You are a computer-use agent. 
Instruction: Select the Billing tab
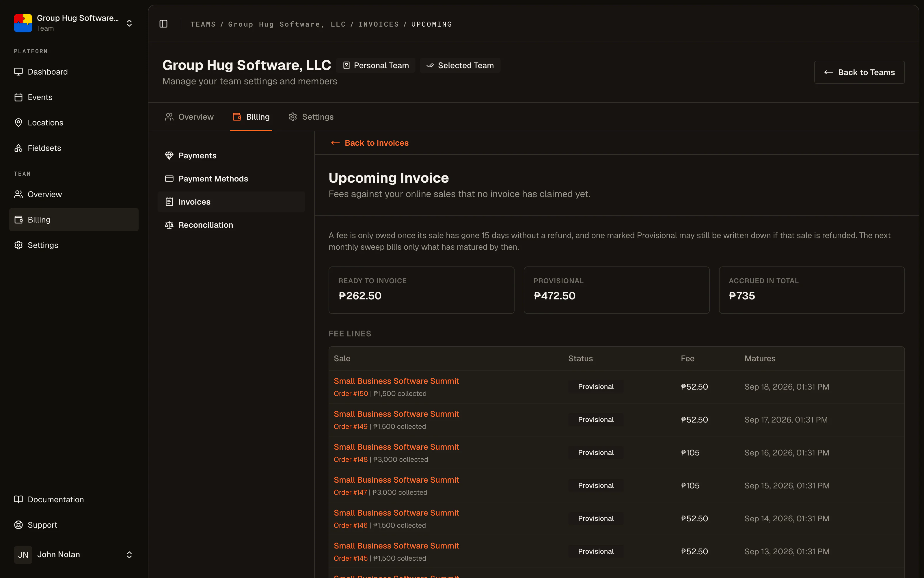251,116
